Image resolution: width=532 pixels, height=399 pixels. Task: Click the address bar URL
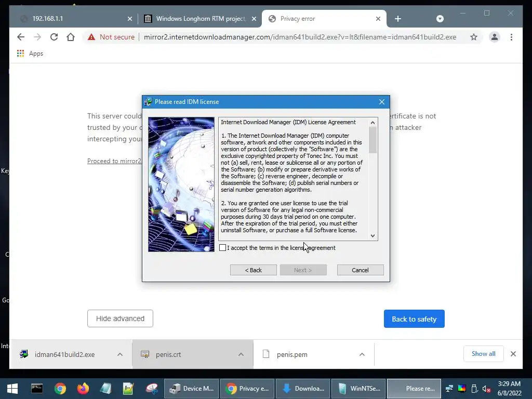(x=300, y=37)
